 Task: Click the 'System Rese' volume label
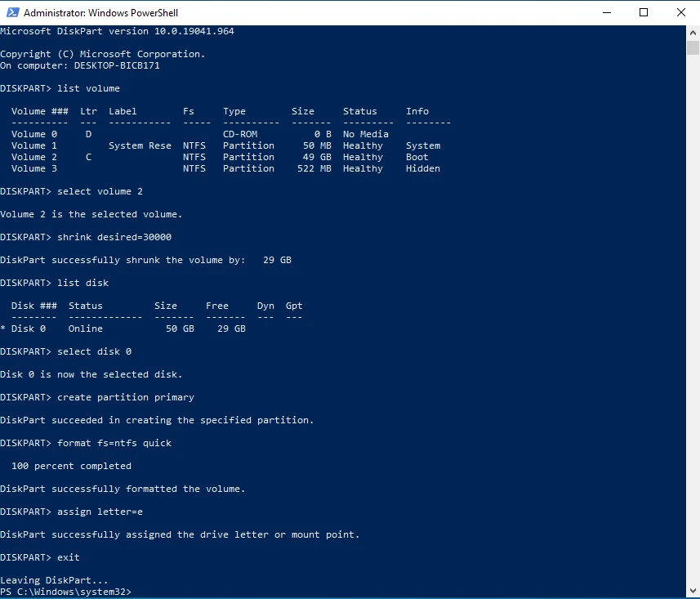click(x=140, y=145)
